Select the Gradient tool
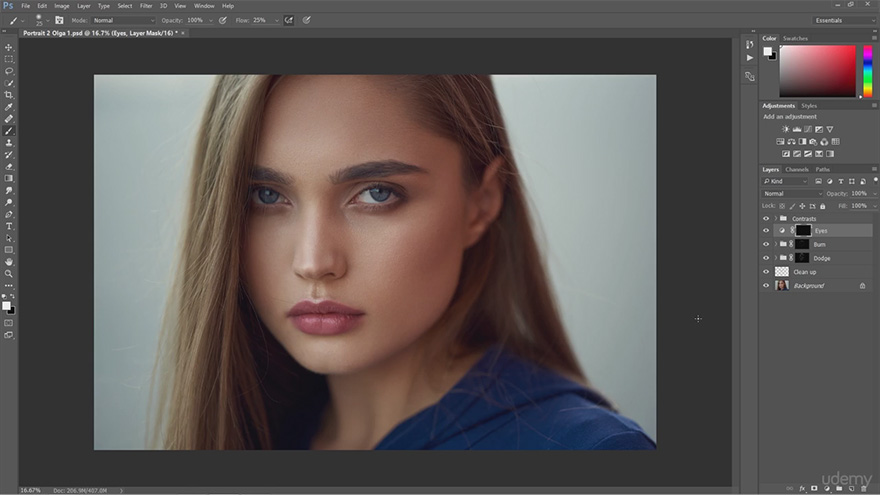Screen dimensions: 880x495 click(x=8, y=178)
